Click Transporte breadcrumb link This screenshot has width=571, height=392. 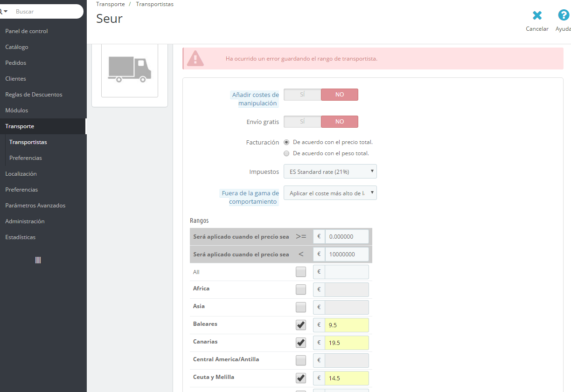[x=111, y=4]
